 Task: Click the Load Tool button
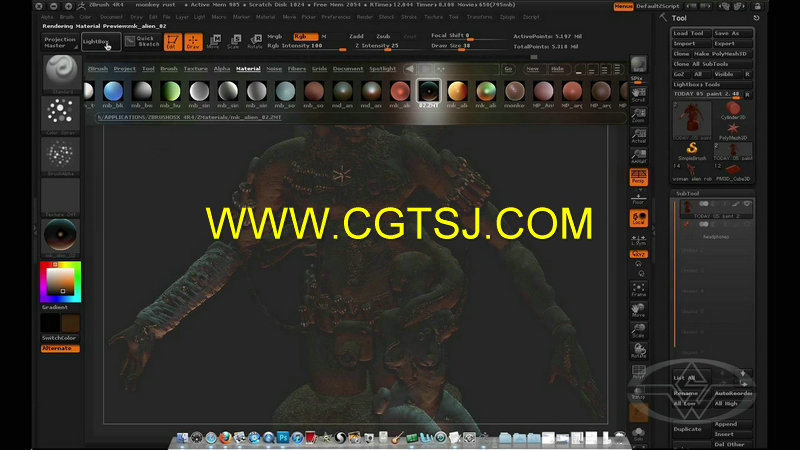(x=691, y=33)
